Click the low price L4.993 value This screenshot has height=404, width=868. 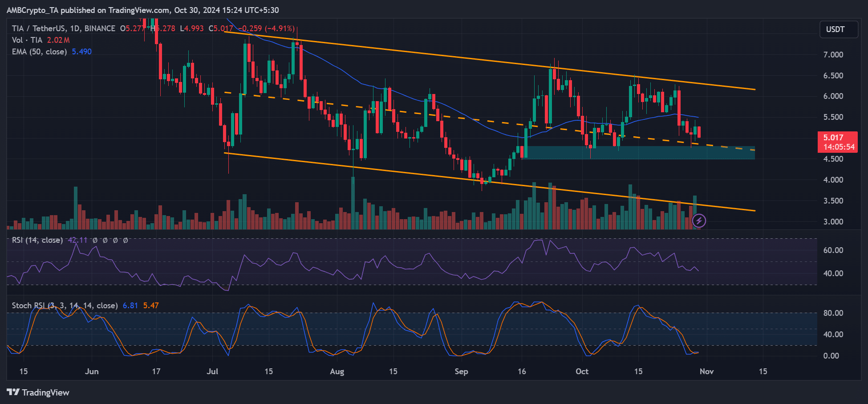(192, 29)
